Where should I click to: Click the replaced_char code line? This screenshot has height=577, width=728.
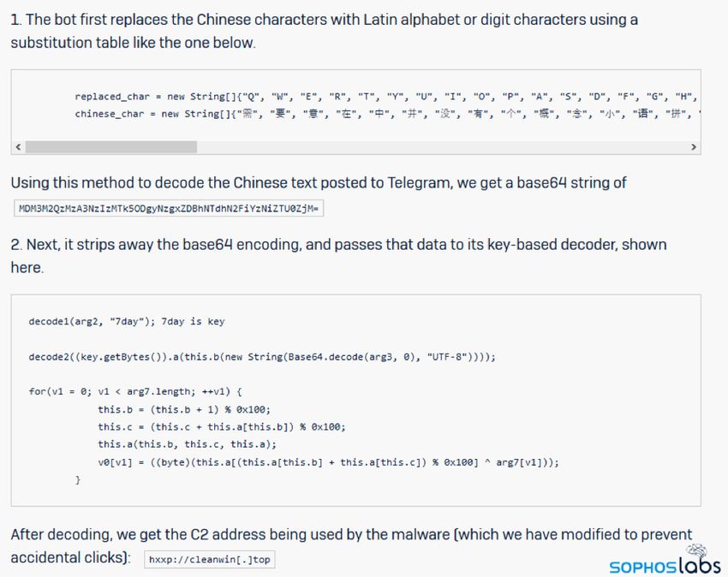pyautogui.click(x=385, y=97)
